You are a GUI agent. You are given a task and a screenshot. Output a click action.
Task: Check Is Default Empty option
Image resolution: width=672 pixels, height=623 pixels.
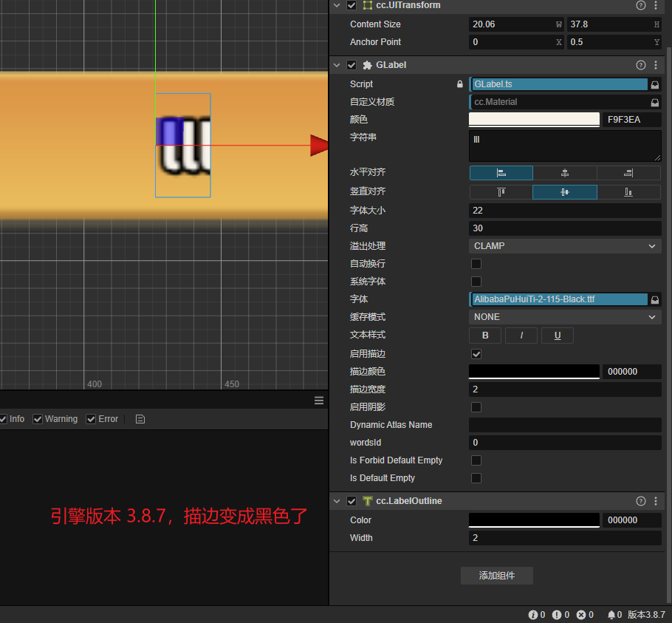tap(476, 477)
